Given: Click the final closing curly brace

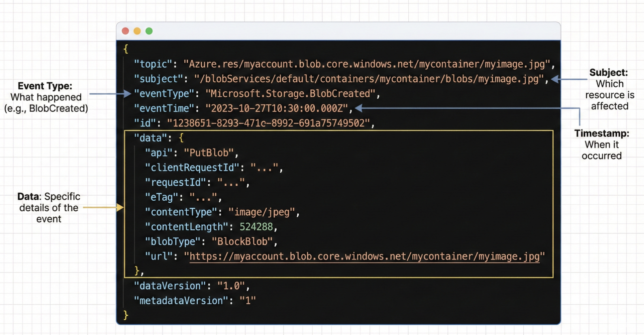Looking at the screenshot, I should point(126,315).
